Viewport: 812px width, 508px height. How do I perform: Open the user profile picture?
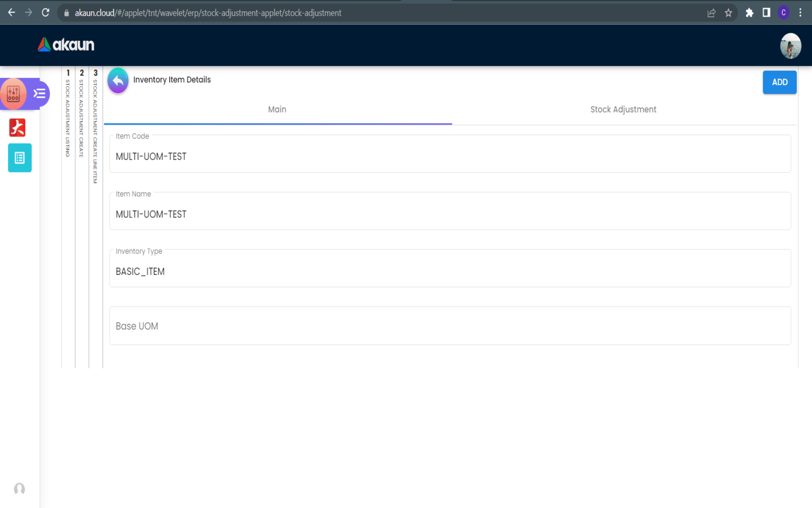(791, 46)
